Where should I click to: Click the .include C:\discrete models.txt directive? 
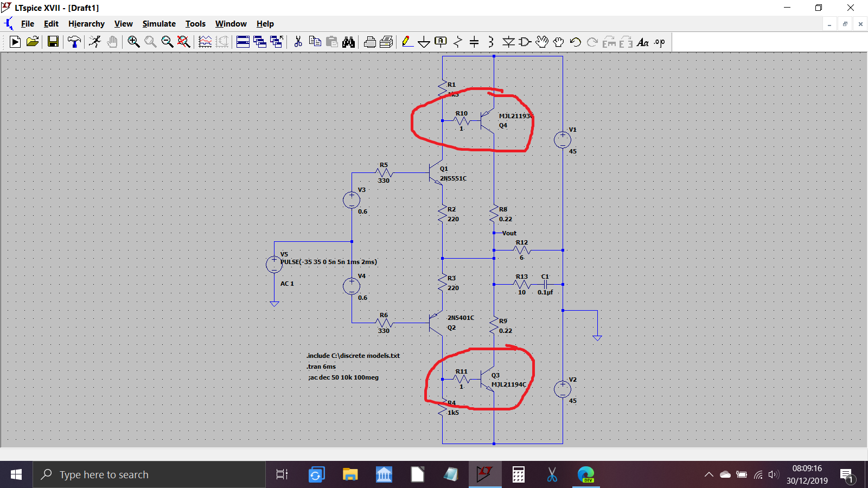pos(353,356)
